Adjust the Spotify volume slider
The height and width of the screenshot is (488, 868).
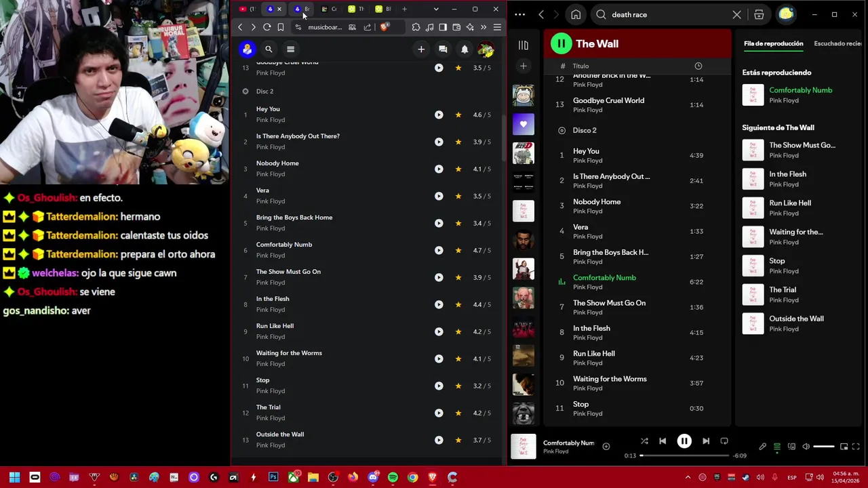(824, 447)
